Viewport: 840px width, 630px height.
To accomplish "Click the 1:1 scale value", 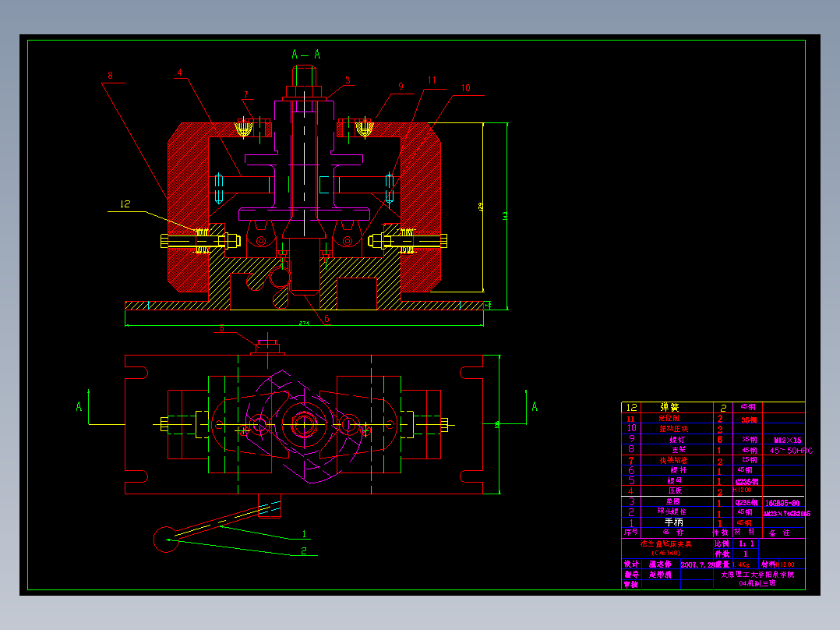I will 746,543.
